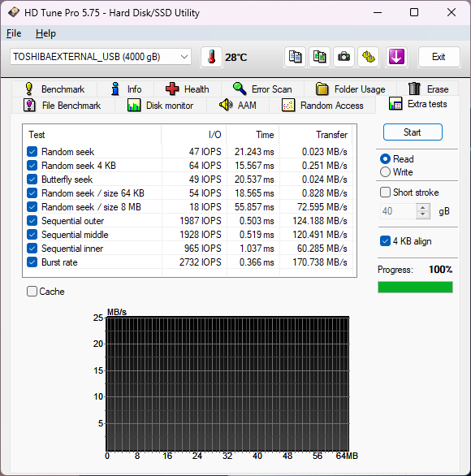
Task: Open the options gear icon
Action: pyautogui.click(x=368, y=57)
